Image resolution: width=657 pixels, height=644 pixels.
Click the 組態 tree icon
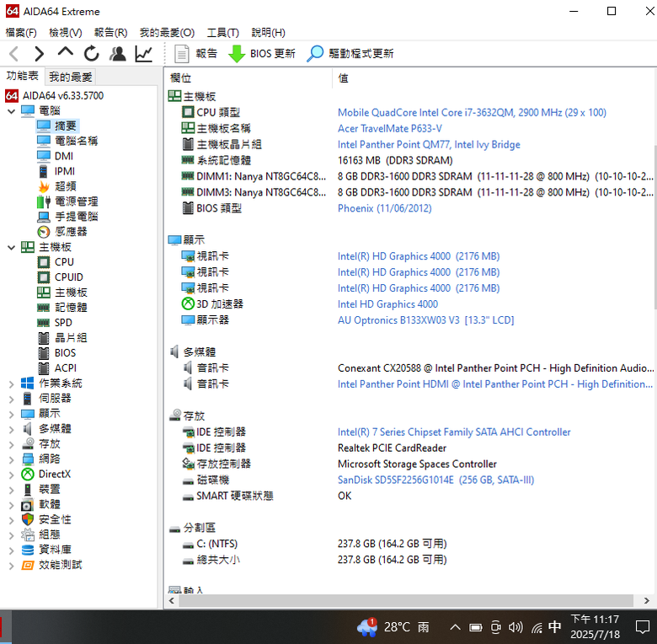tap(28, 535)
